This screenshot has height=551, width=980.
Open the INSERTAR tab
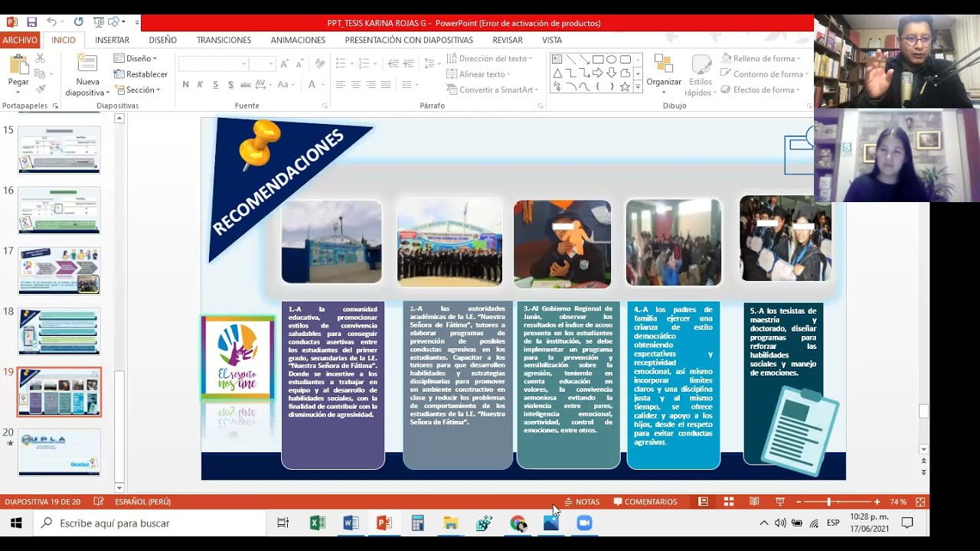pos(112,40)
